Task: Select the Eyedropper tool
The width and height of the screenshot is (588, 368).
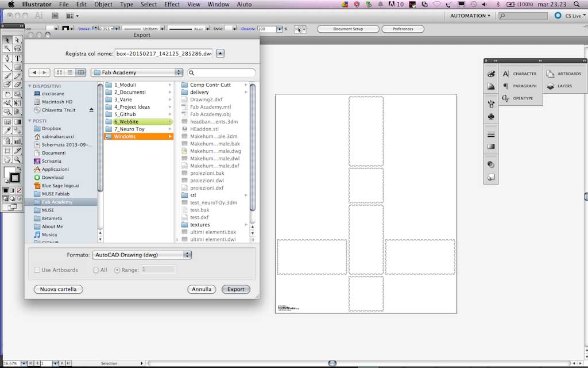Action: 7,131
